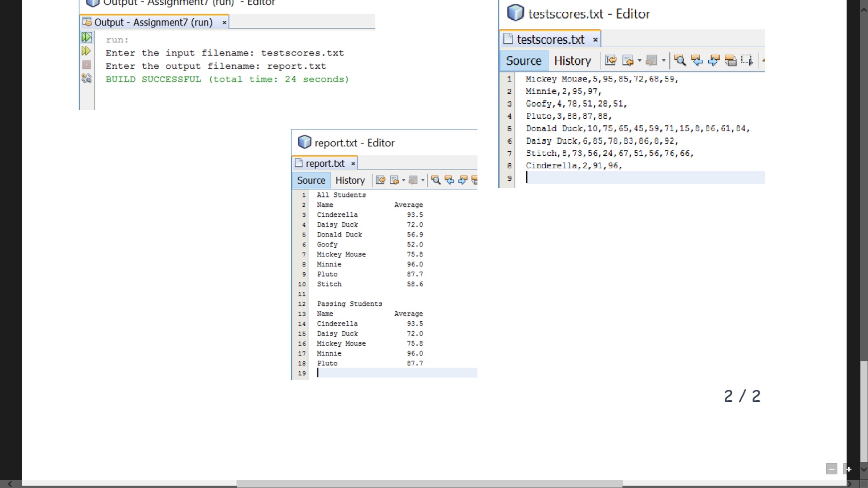Click the Forward navigation icon in testscores.txt toolbar

click(x=651, y=60)
